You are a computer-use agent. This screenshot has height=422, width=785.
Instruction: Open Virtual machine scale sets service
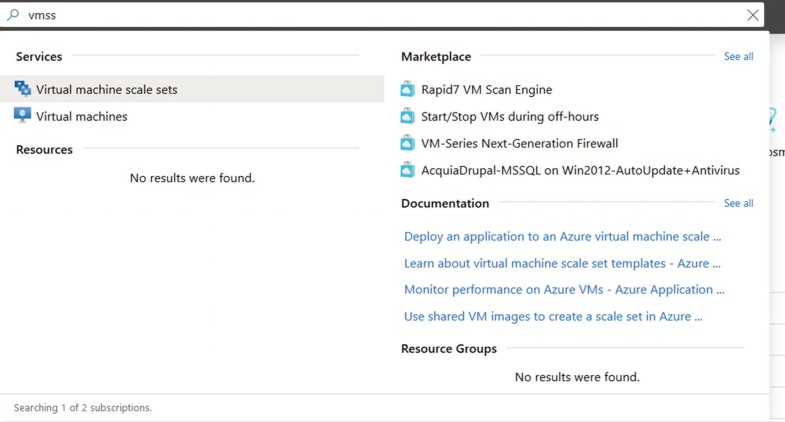pos(107,90)
